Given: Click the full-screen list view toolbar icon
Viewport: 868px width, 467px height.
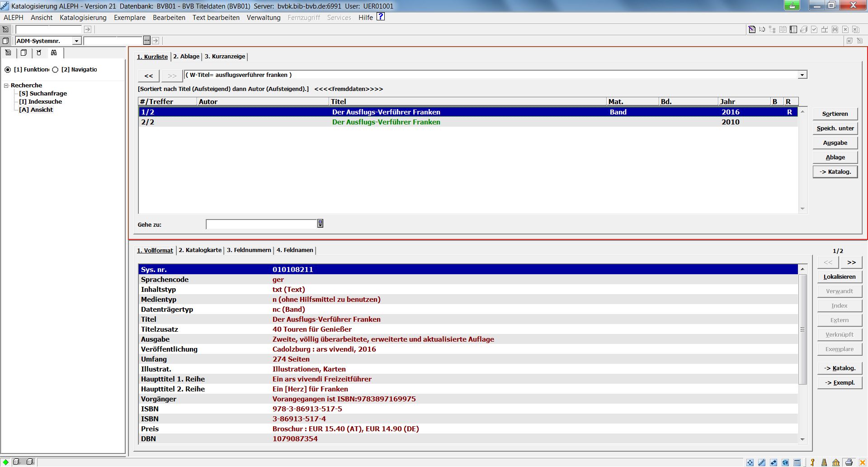Looking at the screenshot, I should tap(793, 29).
